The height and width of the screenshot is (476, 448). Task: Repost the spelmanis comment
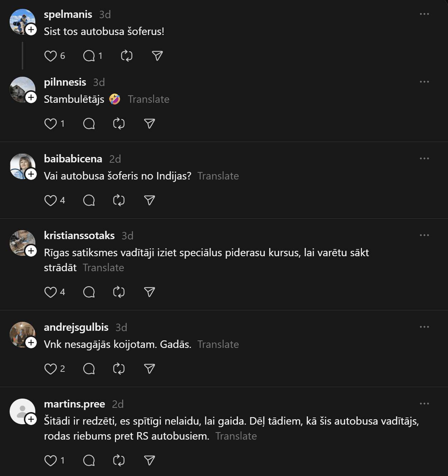click(127, 56)
